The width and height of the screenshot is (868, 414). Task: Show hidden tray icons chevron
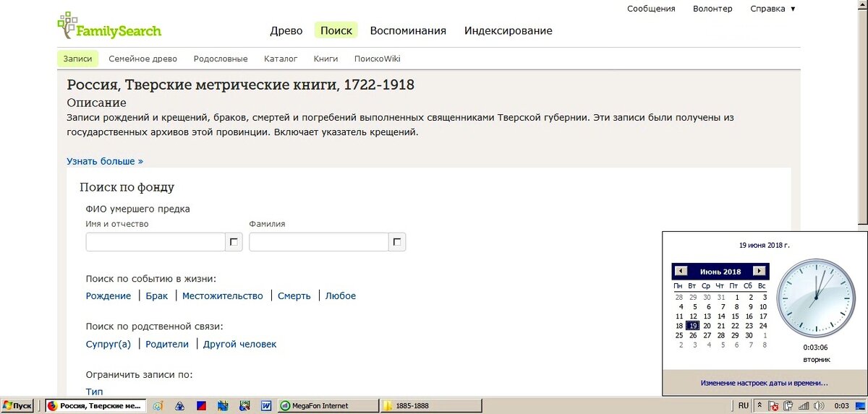pos(761,406)
